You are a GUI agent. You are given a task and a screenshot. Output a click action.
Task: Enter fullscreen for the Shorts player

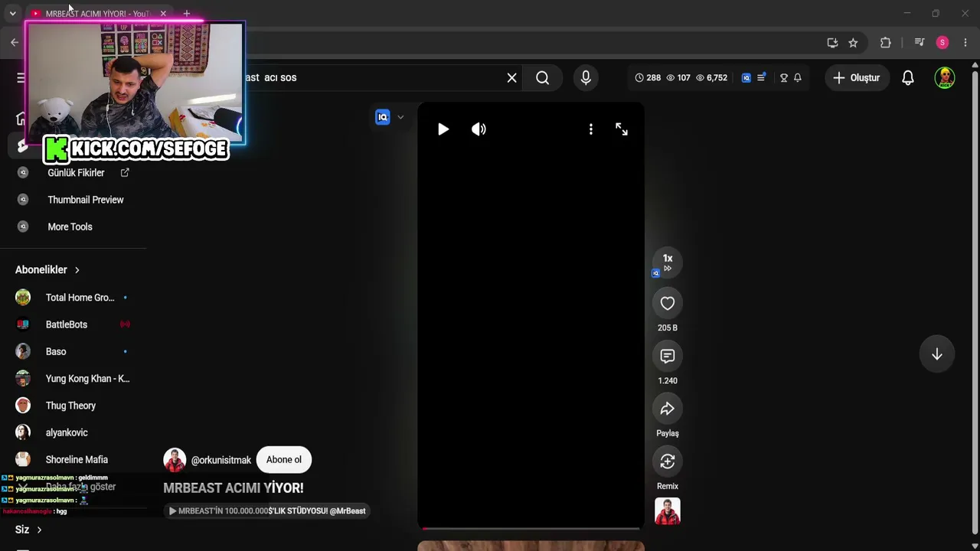[x=622, y=129]
